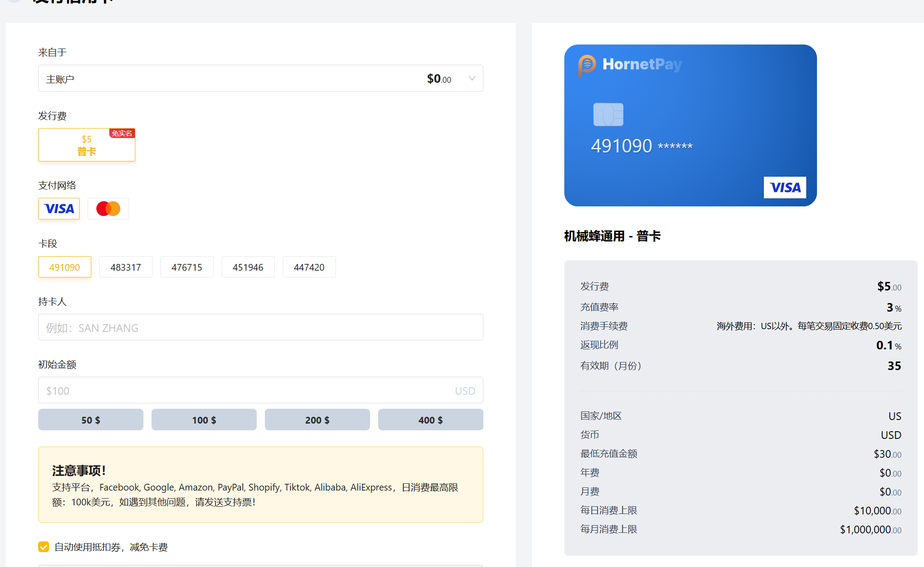This screenshot has width=924, height=567.
Task: Click the 免实名 red badge
Action: tap(122, 133)
